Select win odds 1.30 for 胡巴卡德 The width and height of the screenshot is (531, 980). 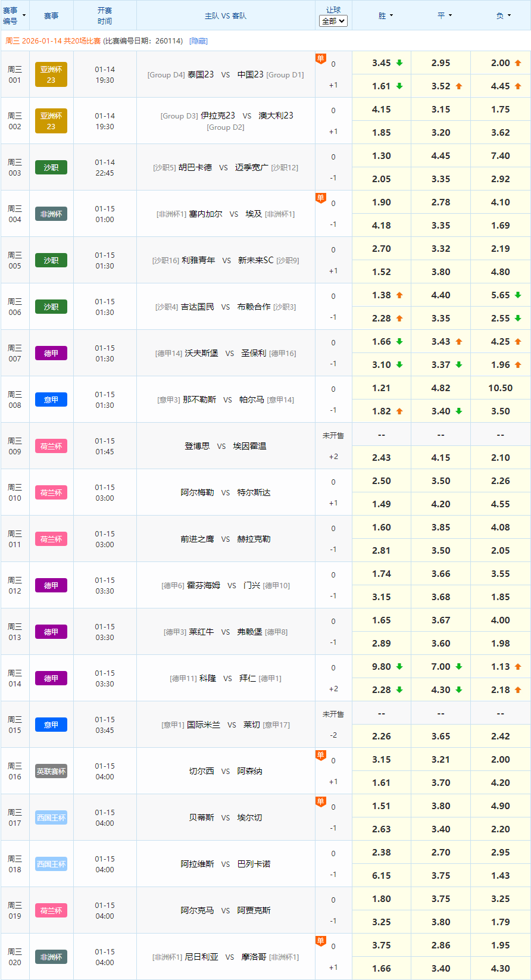[x=382, y=155]
